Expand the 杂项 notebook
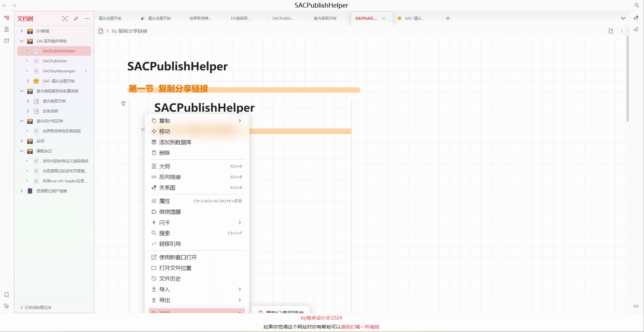The width and height of the screenshot is (644, 332). pos(22,141)
